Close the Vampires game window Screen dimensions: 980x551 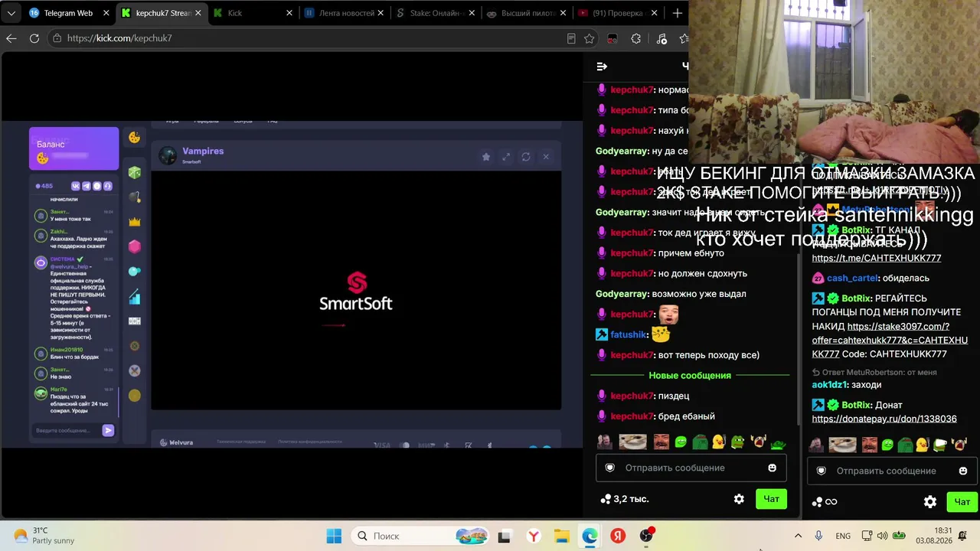tap(546, 157)
